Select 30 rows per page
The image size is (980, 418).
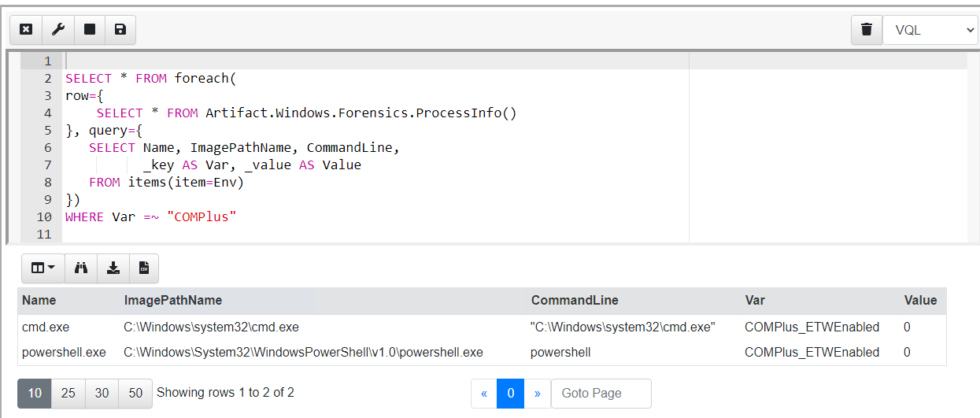click(102, 393)
